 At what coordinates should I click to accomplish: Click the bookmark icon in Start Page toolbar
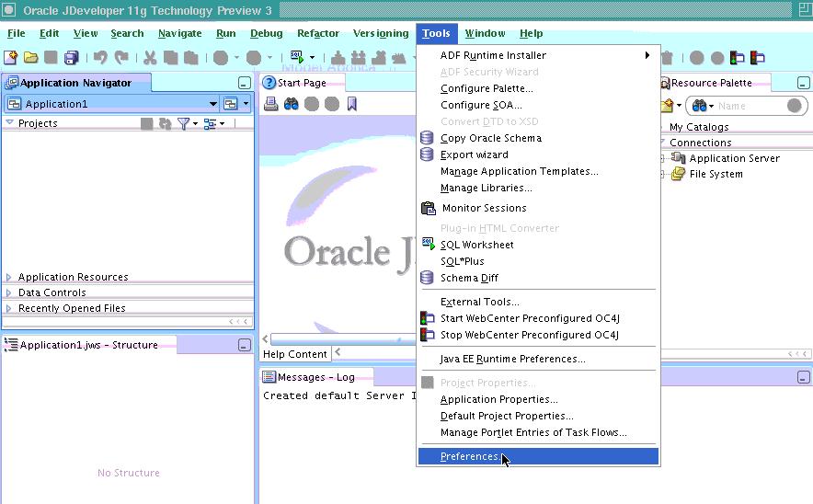[352, 104]
